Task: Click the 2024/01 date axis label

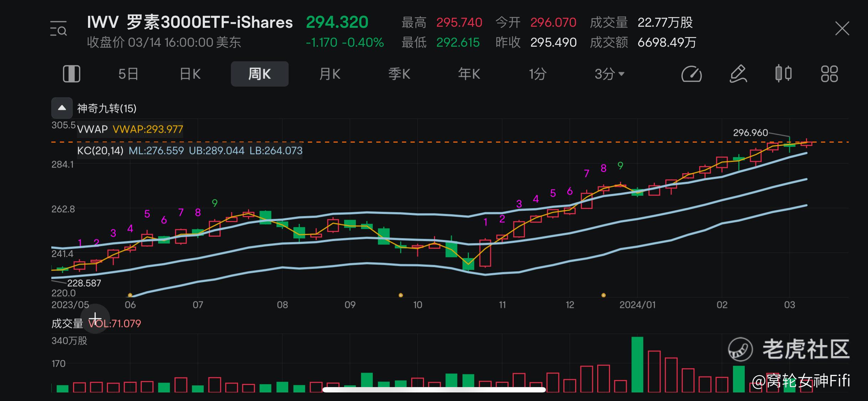Action: [637, 305]
